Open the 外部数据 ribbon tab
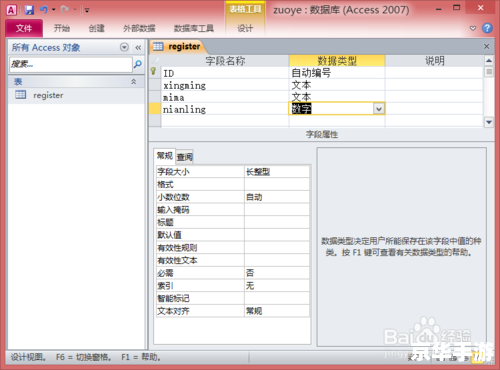Image resolution: width=500 pixels, height=370 pixels. click(x=139, y=28)
